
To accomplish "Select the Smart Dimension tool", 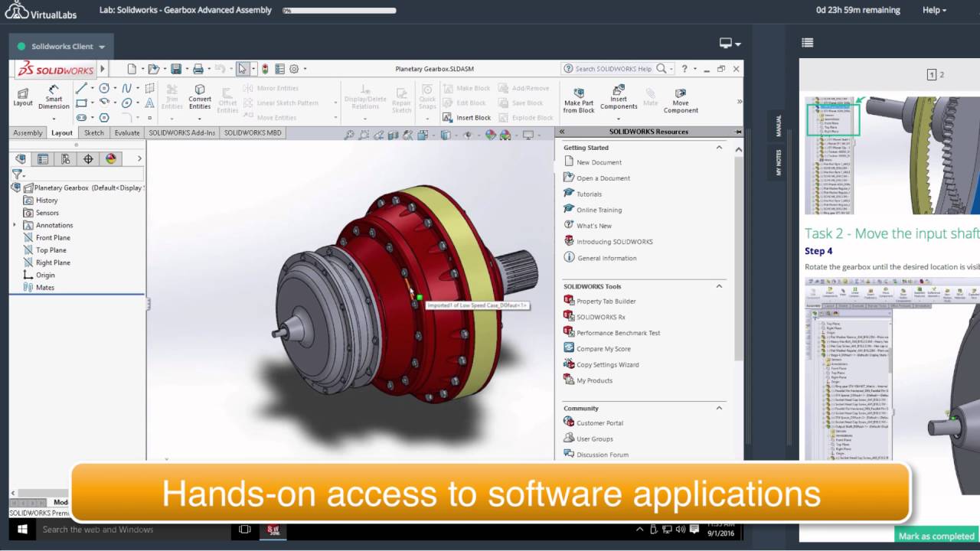I will 54,97.
